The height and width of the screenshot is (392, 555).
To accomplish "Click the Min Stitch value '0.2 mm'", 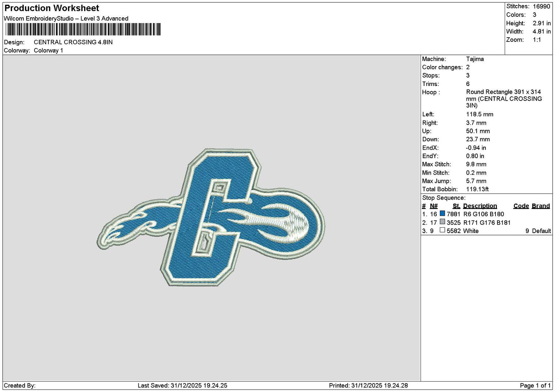I will pos(476,173).
